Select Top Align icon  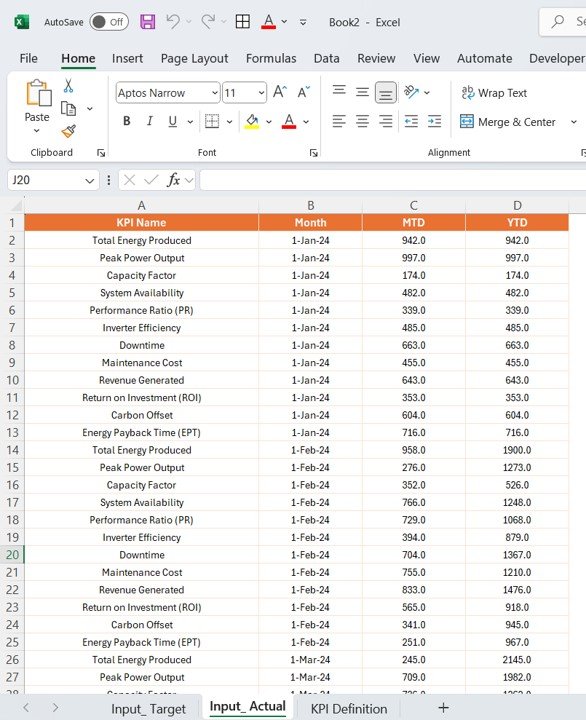pyautogui.click(x=339, y=91)
